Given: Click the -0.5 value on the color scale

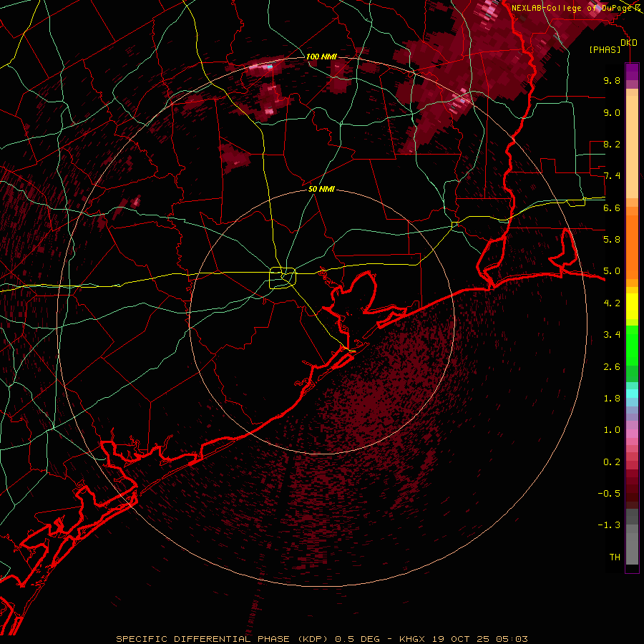Looking at the screenshot, I should 609,494.
